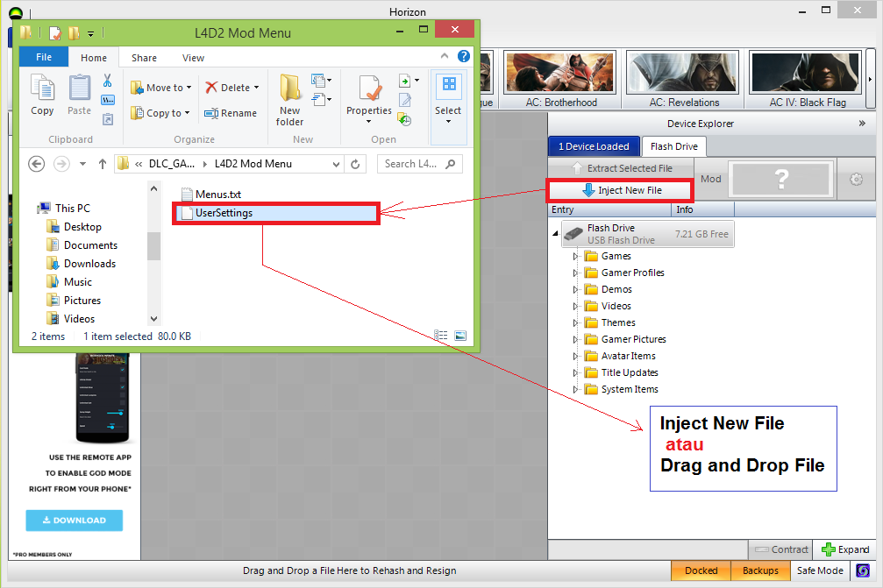Image resolution: width=883 pixels, height=588 pixels.
Task: Open Device Explorer settings gear
Action: (x=856, y=179)
